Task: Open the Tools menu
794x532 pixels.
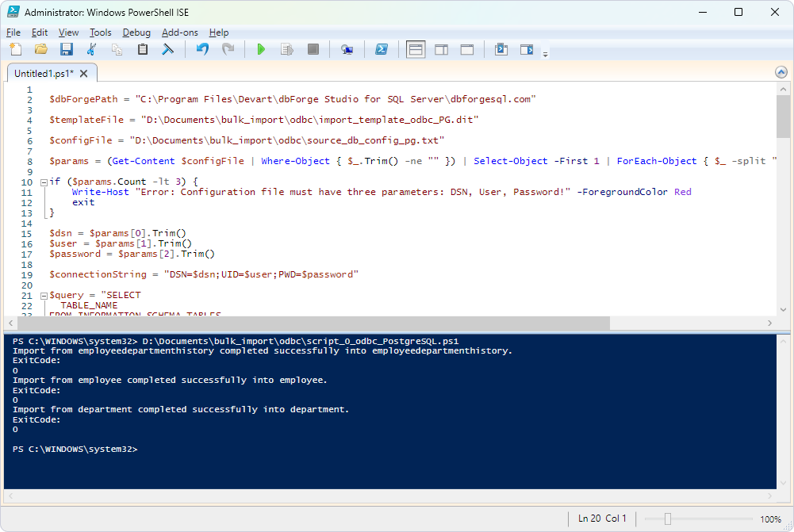Action: (100, 33)
